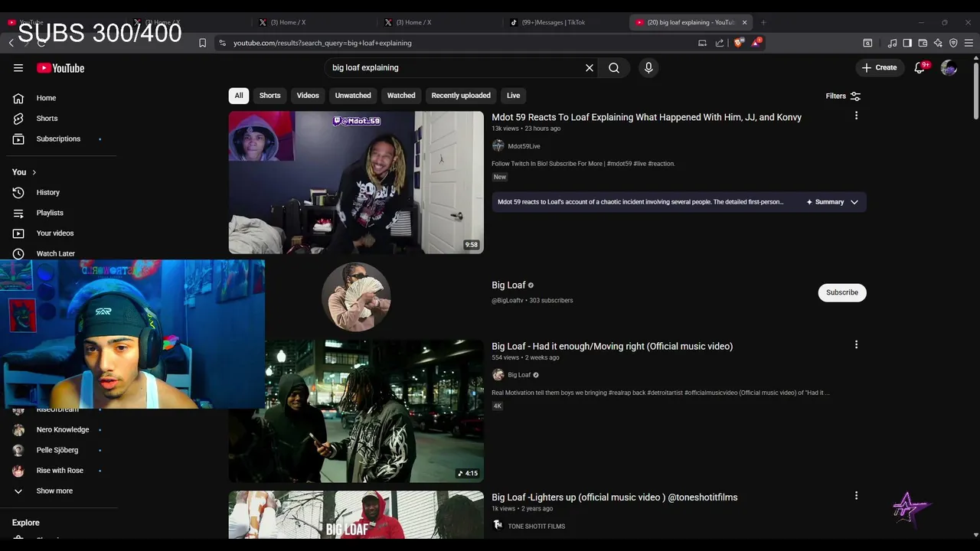
Task: Open Rise with Rose subscription
Action: tap(58, 471)
